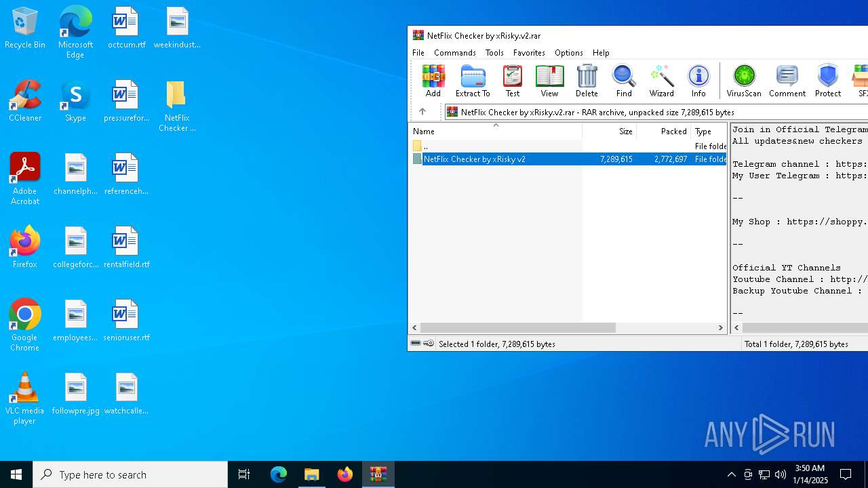Click the Find toolbar icon

pyautogui.click(x=624, y=81)
